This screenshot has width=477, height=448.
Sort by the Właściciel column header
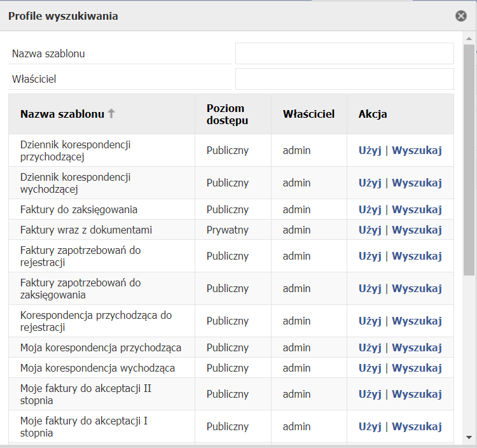(308, 114)
